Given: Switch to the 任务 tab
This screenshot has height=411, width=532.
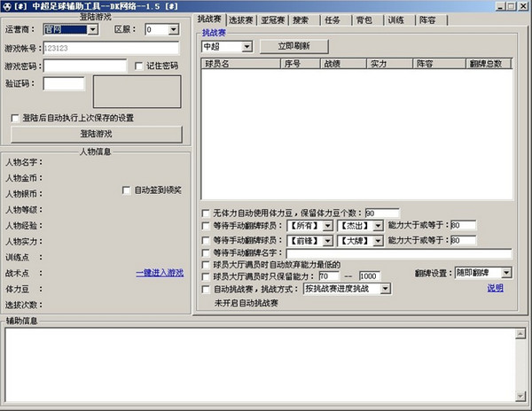Looking at the screenshot, I should 332,20.
